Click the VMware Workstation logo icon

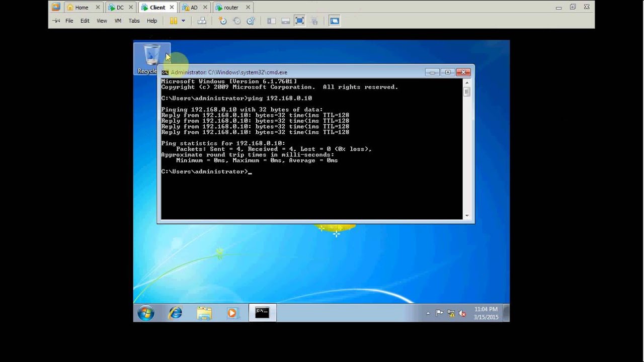click(x=56, y=7)
